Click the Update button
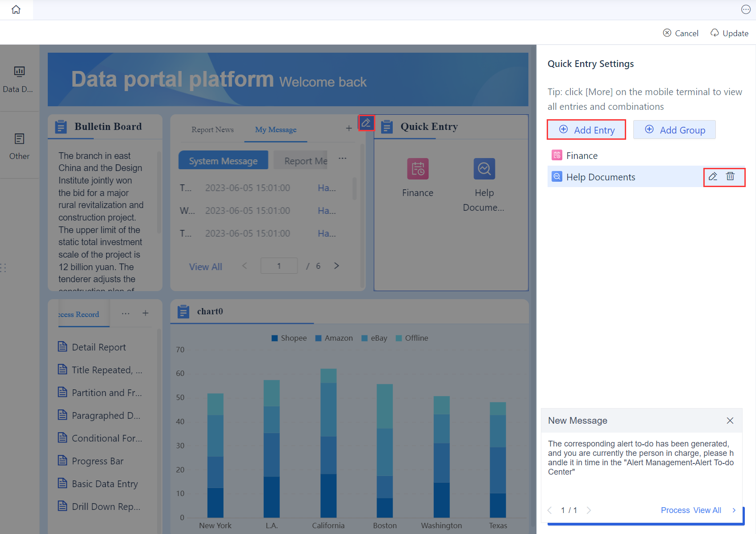The image size is (756, 534). click(730, 33)
